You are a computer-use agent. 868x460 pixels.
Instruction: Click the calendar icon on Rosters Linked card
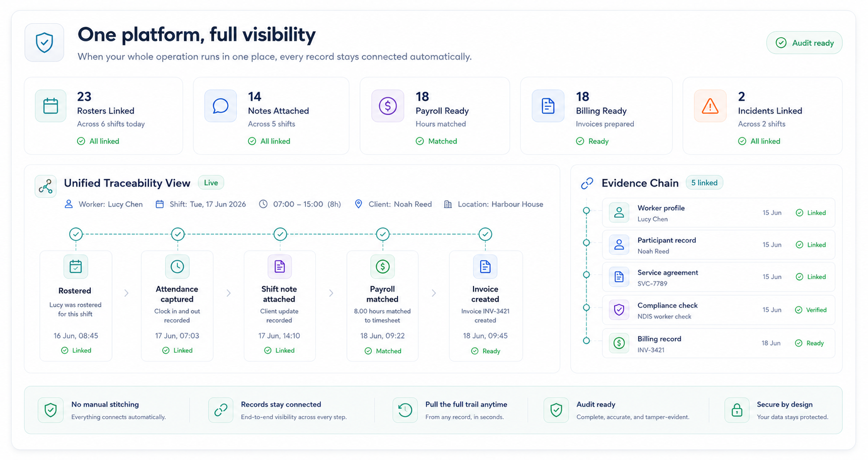(x=51, y=106)
